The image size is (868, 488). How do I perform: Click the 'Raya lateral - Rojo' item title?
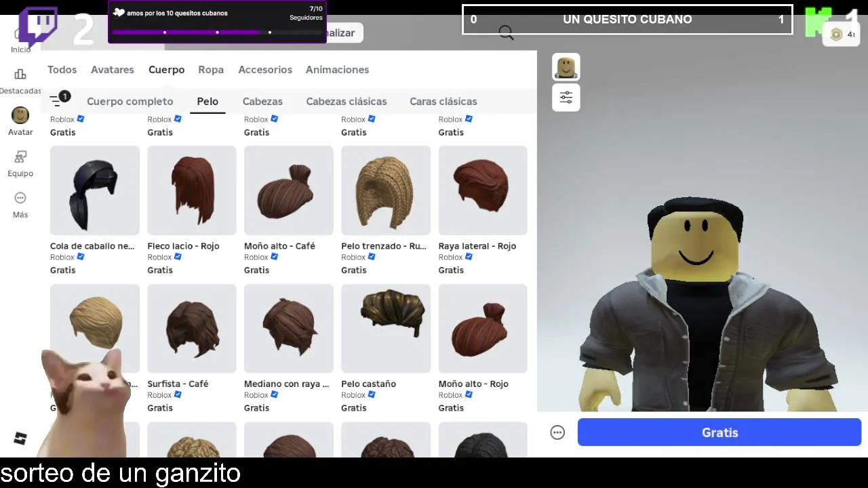[477, 246]
